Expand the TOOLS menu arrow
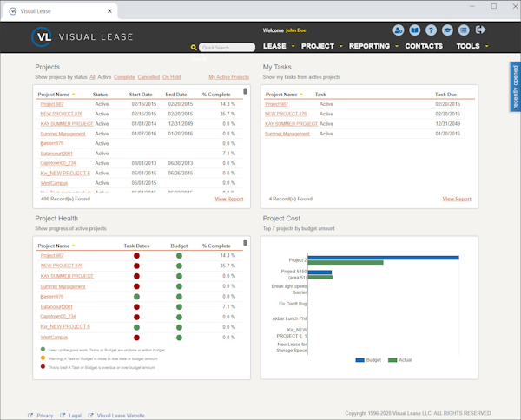The width and height of the screenshot is (521, 420). (487, 46)
